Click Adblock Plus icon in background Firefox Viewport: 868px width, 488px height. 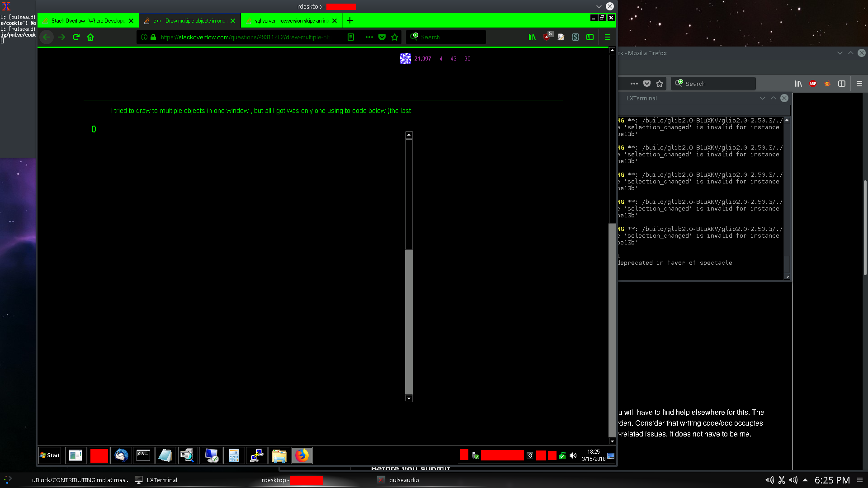(x=812, y=84)
